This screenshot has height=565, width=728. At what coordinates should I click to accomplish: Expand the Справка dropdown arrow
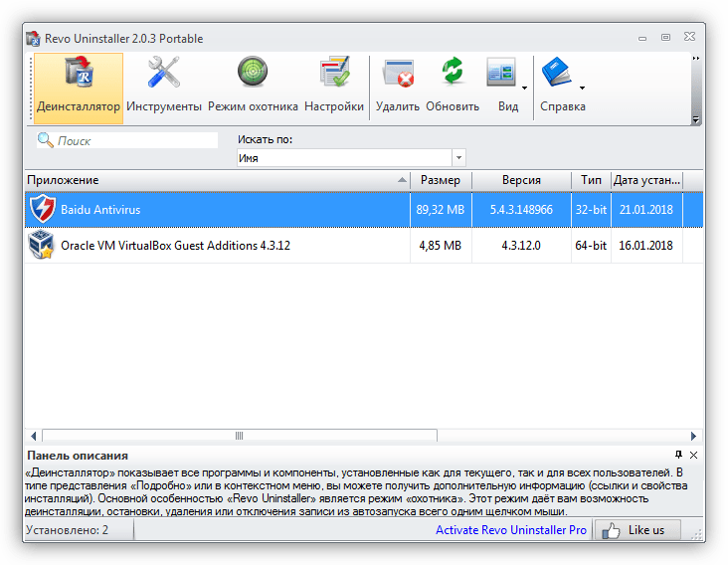coord(582,88)
